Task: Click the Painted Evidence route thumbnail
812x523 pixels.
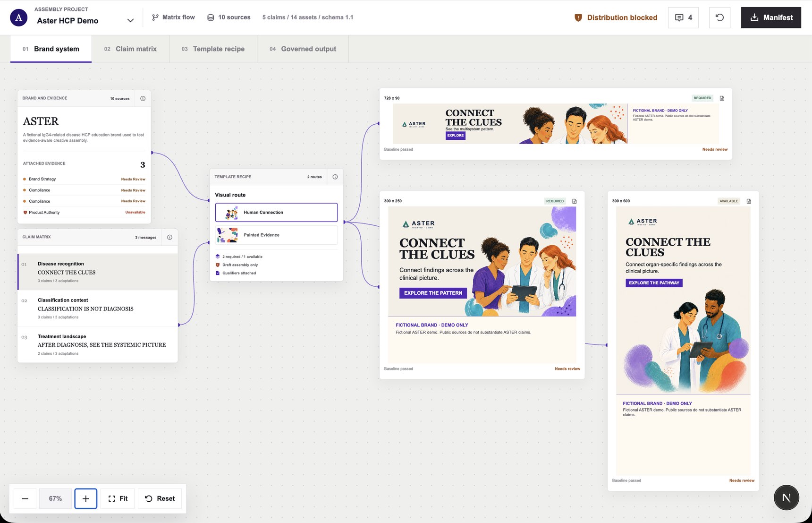Action: (x=228, y=235)
